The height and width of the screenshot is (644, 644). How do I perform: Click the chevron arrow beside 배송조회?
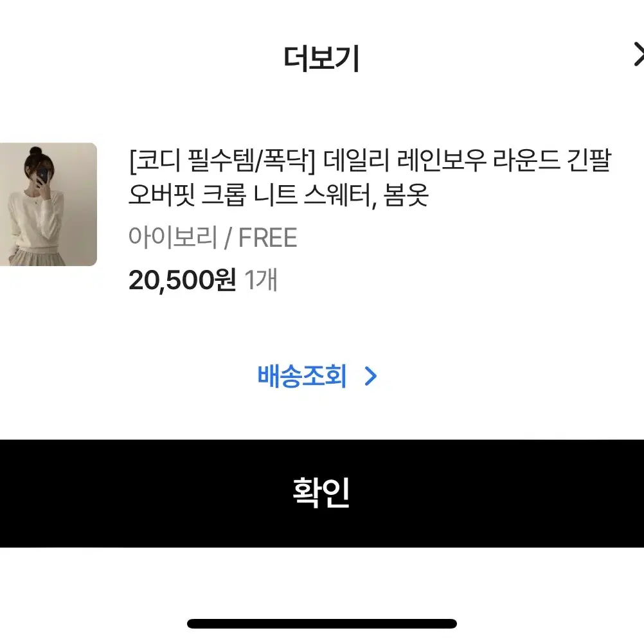pos(370,376)
